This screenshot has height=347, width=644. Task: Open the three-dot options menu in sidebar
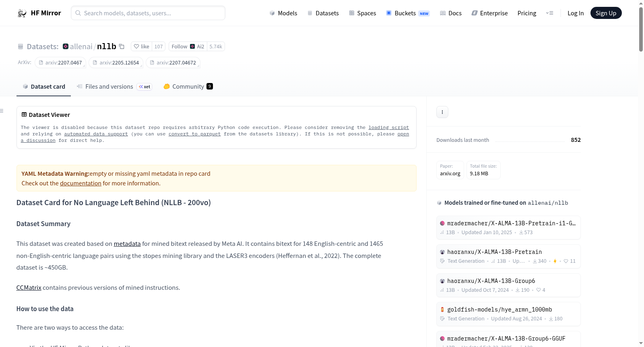[x=442, y=112]
